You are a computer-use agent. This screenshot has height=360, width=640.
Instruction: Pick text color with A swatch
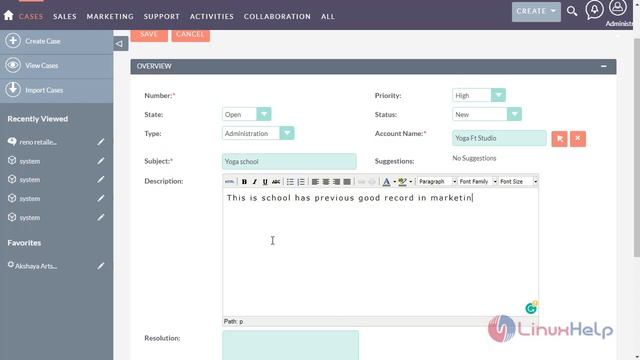(x=386, y=182)
